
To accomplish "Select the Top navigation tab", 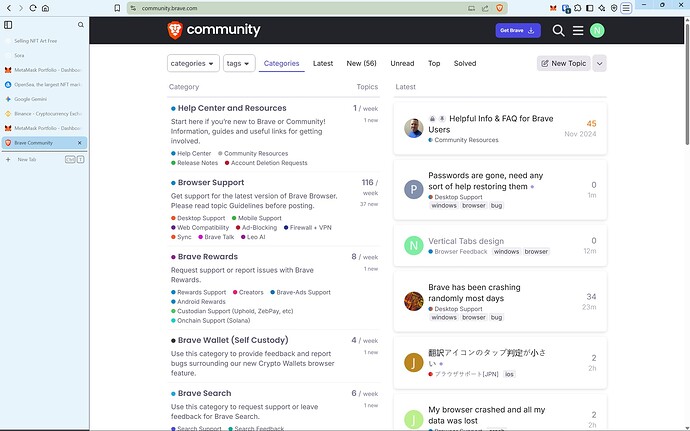I will (434, 63).
